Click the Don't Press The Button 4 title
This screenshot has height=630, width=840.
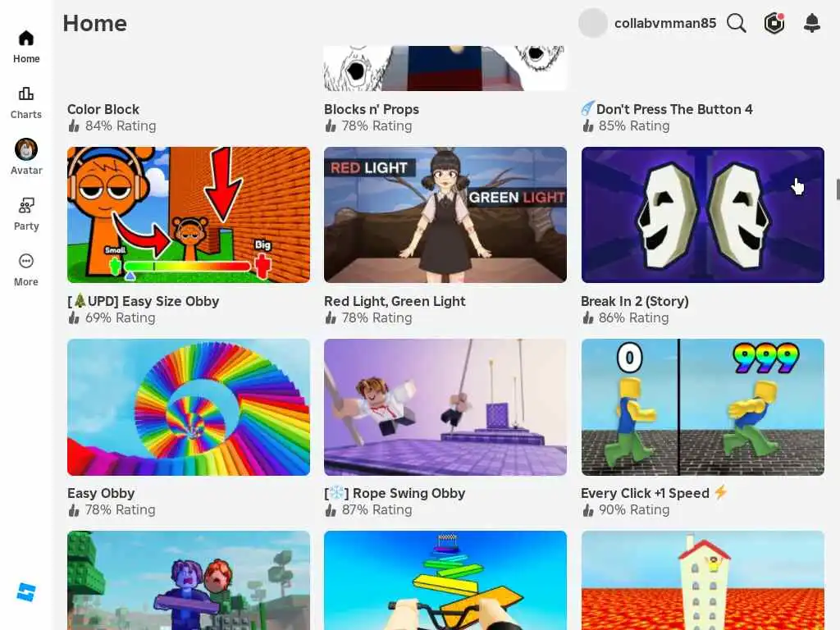(x=674, y=109)
